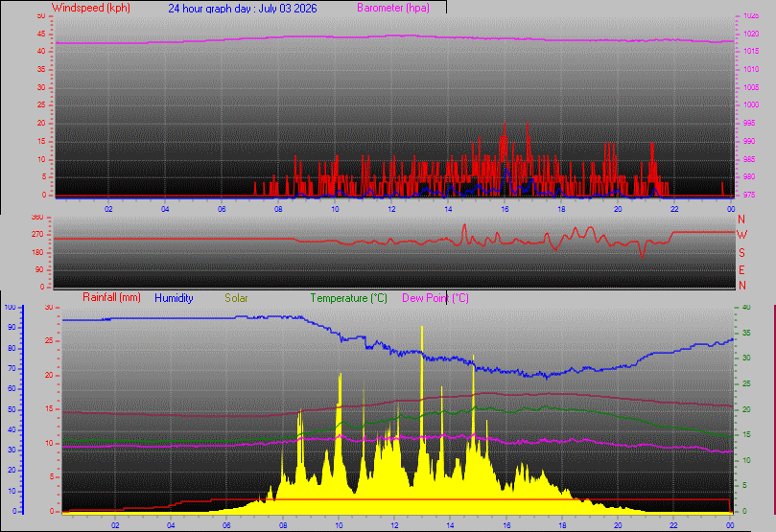Click the 'Windspeed (kph)' legend label
The width and height of the screenshot is (776, 532).
click(x=90, y=8)
